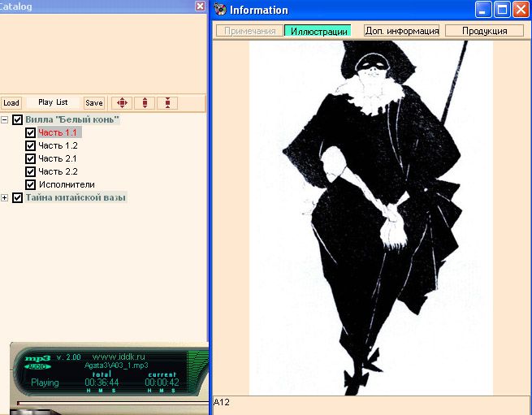532x415 pixels.
Task: Click the Information window title icon
Action: [220, 10]
